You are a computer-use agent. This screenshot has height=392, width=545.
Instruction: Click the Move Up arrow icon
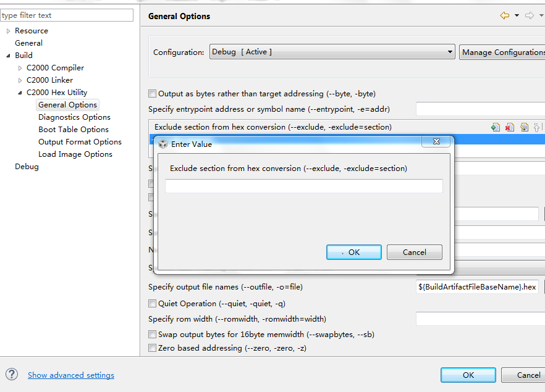(536, 127)
